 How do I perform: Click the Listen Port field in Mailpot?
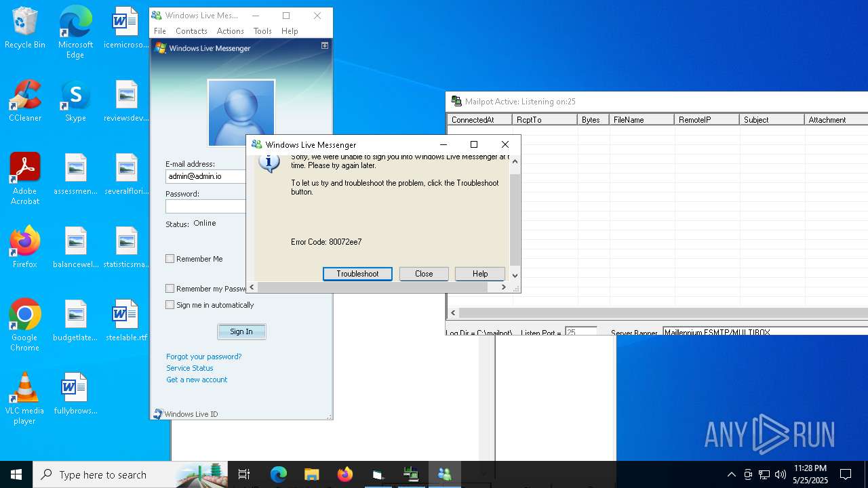click(x=580, y=331)
